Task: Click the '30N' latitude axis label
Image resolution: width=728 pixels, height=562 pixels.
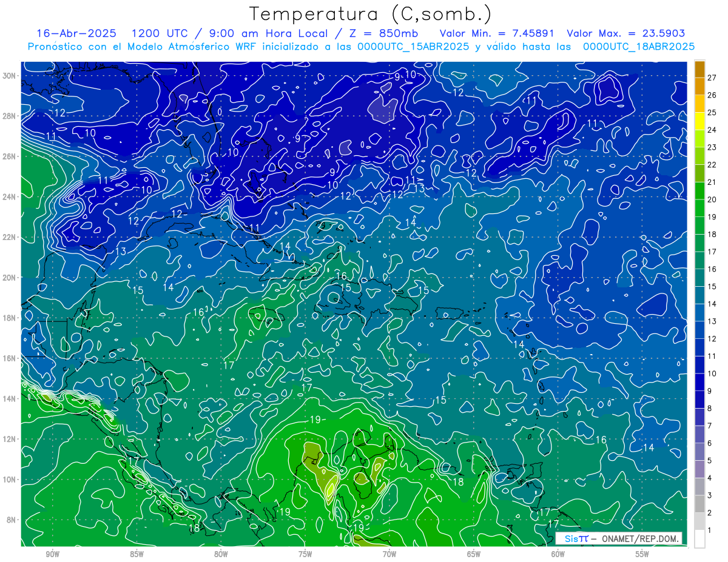Action: (10, 76)
